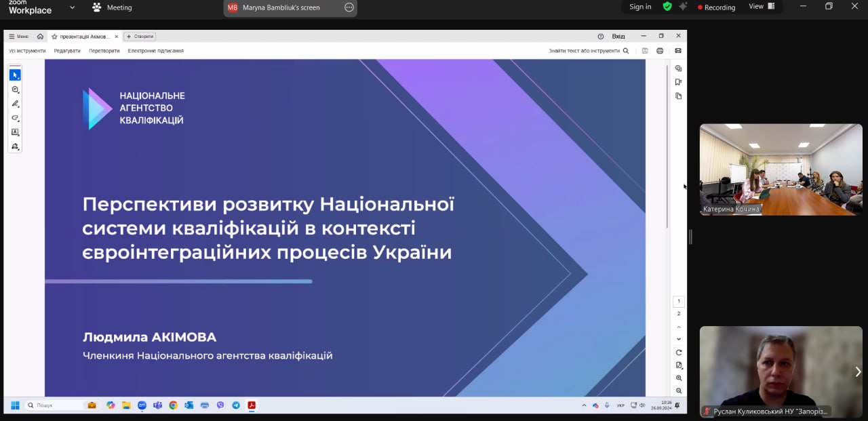Click the add comment tool icon

click(x=15, y=89)
